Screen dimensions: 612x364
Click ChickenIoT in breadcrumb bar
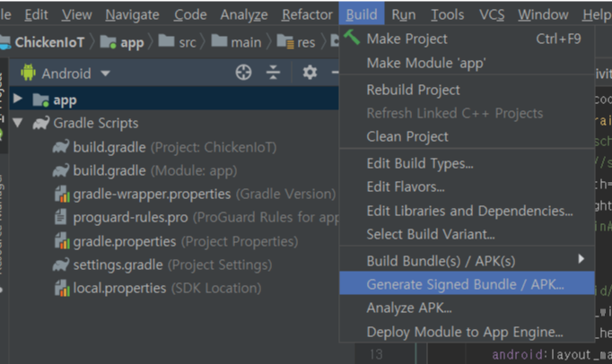coord(49,42)
